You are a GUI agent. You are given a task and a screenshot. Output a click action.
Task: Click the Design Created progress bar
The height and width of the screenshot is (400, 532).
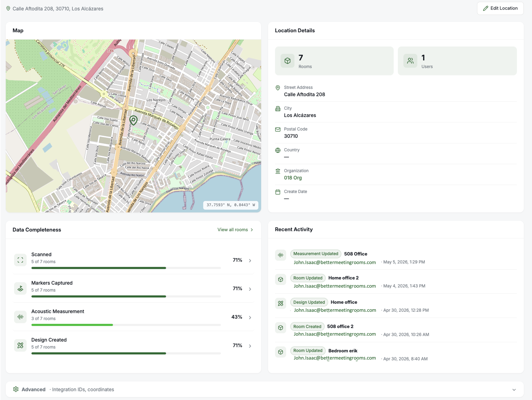click(126, 353)
